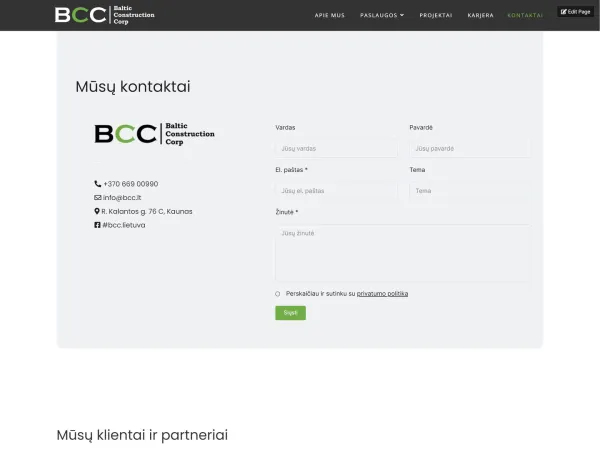600x450 pixels.
Task: Click into the Žinutė message textarea
Action: pos(403,253)
